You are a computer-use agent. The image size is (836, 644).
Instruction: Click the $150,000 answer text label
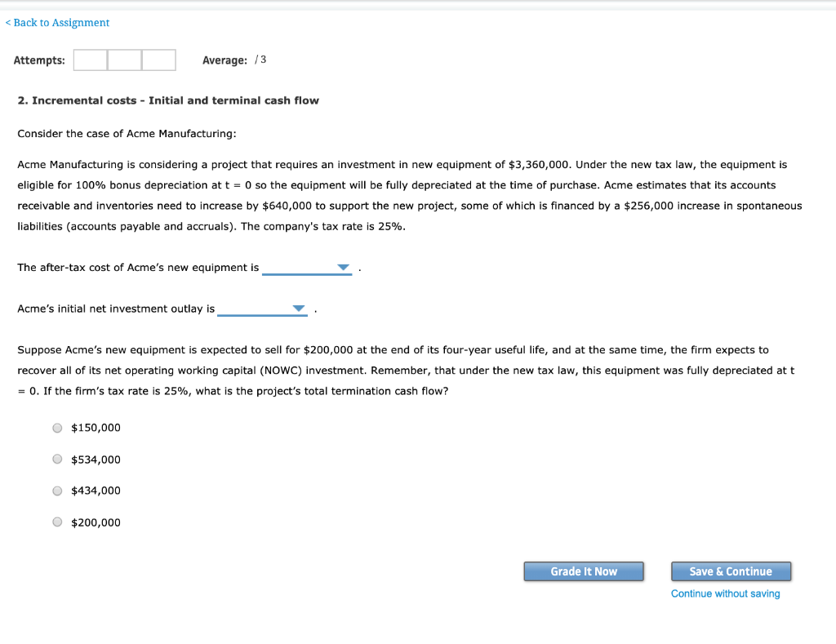click(96, 427)
